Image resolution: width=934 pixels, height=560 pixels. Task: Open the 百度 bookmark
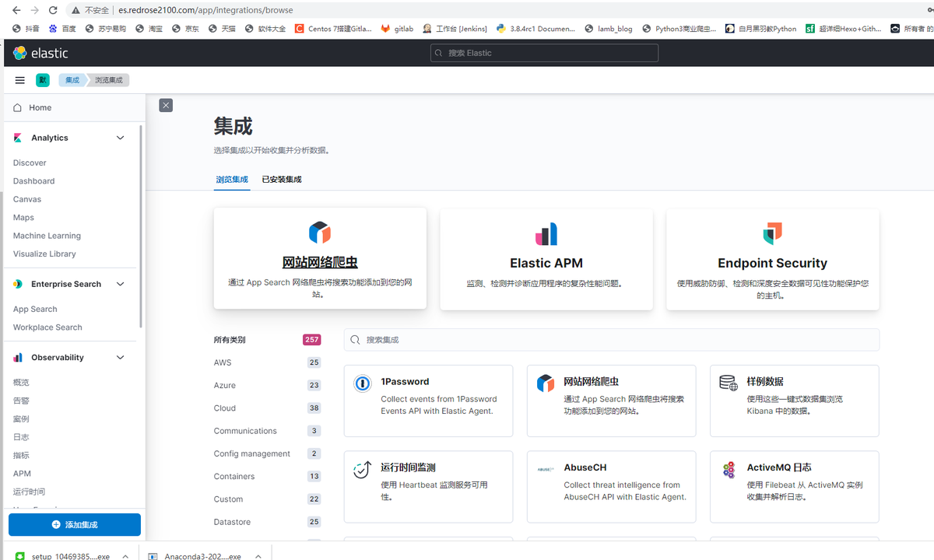pos(62,29)
